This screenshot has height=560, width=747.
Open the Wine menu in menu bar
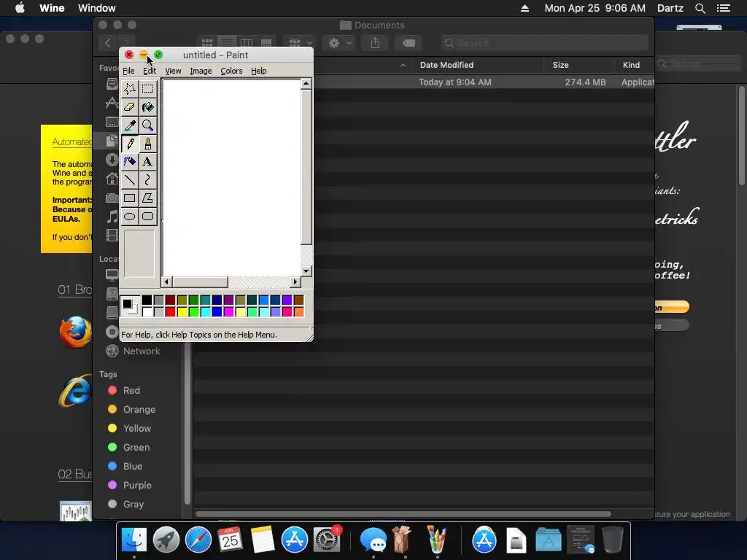click(x=52, y=8)
